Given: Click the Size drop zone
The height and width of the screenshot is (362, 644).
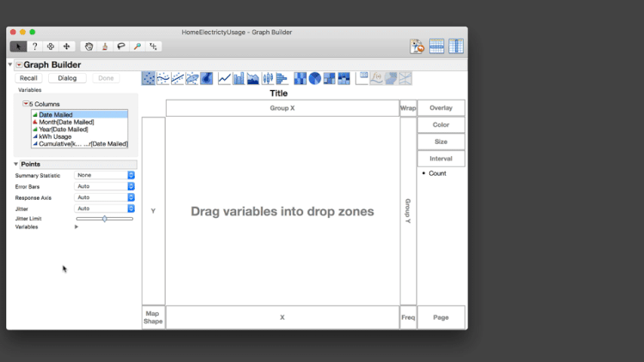Looking at the screenshot, I should [441, 142].
